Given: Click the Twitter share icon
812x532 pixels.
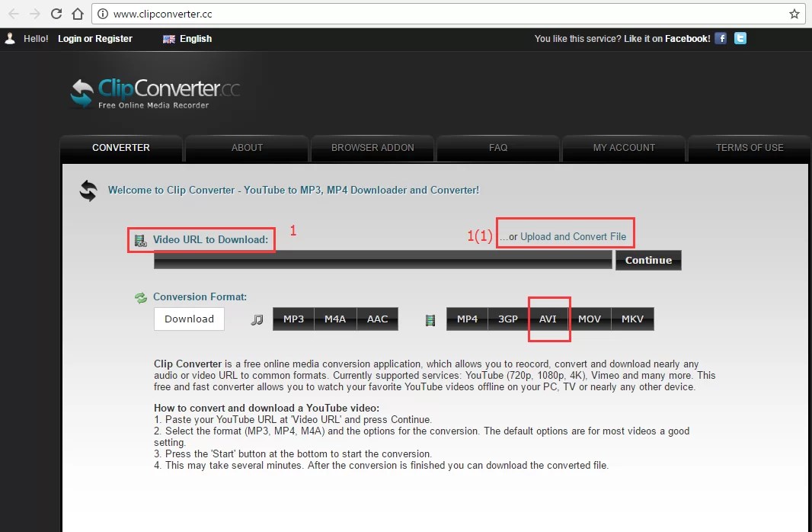Looking at the screenshot, I should (740, 38).
